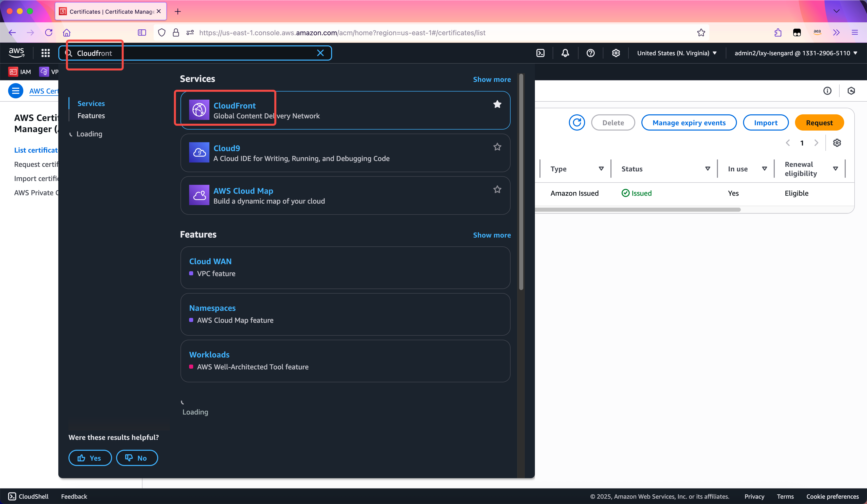Viewport: 867px width, 504px height.
Task: Open the AWS logo home link
Action: (16, 53)
